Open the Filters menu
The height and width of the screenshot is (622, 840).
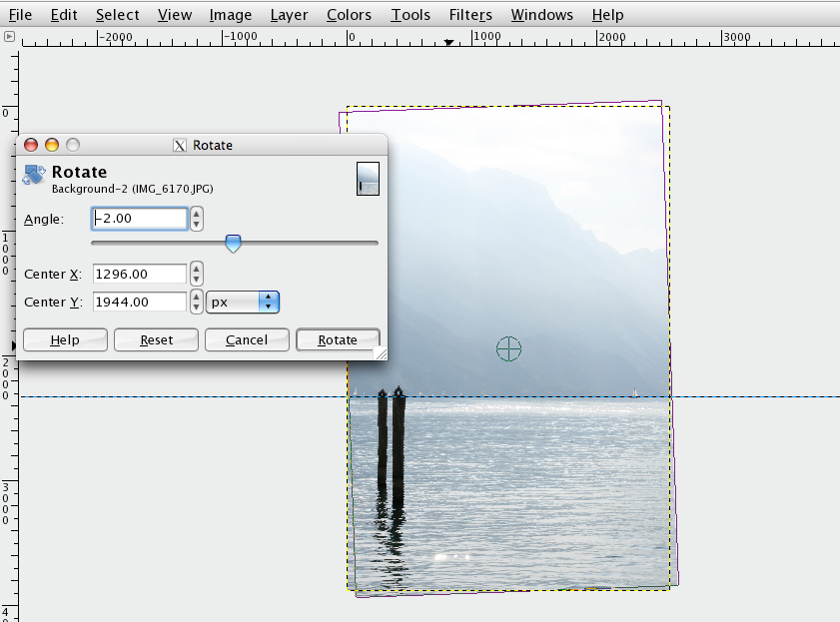pos(469,14)
